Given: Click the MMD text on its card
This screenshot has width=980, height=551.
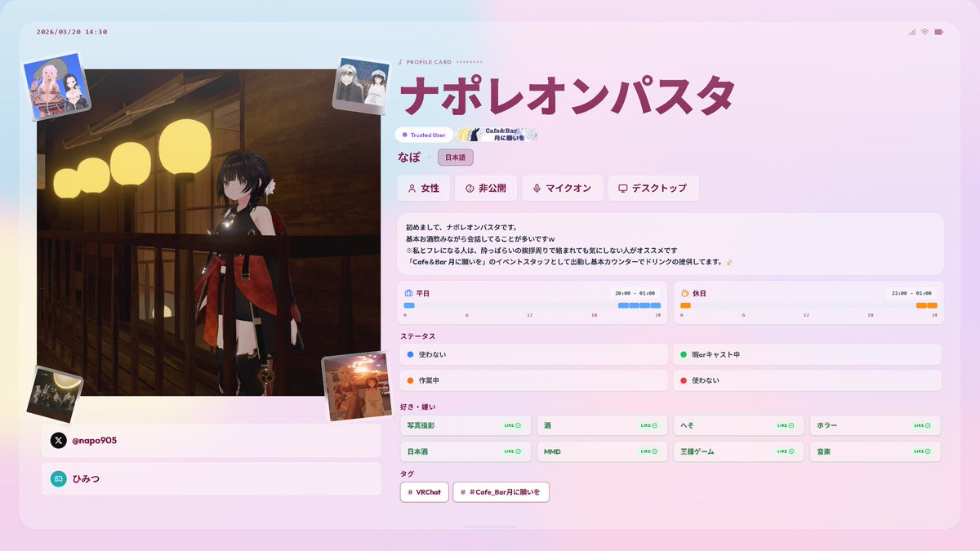Looking at the screenshot, I should click(x=552, y=451).
